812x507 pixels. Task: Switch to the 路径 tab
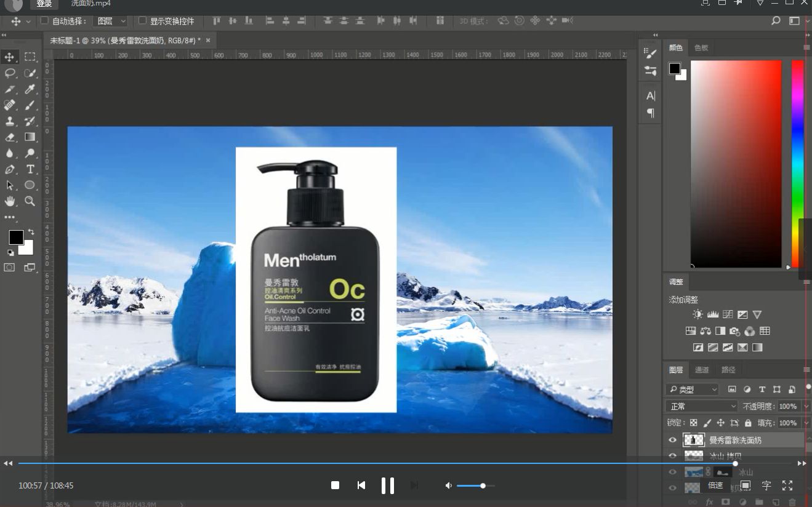pos(728,370)
